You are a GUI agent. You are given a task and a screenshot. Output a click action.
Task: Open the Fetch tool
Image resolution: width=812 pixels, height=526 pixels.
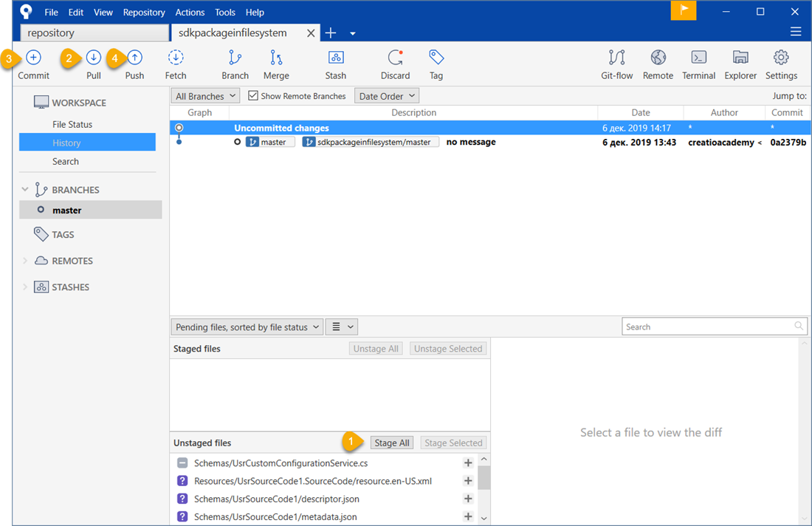175,64
